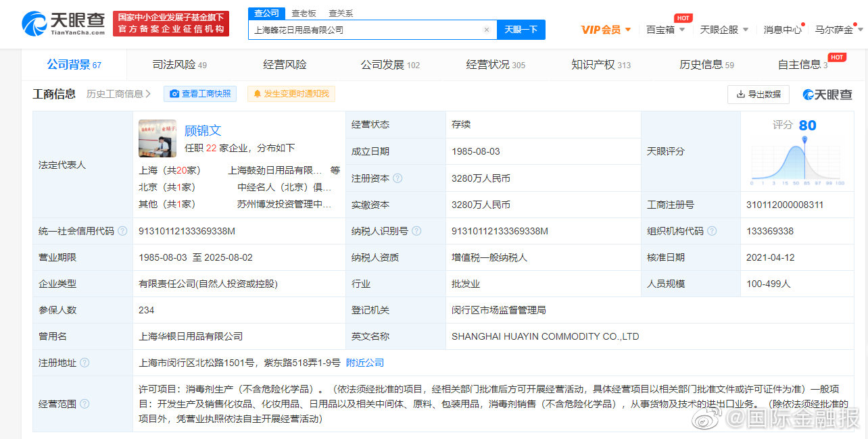Open the TianYanCha logo homepage
868x439 pixels.
[x=64, y=24]
